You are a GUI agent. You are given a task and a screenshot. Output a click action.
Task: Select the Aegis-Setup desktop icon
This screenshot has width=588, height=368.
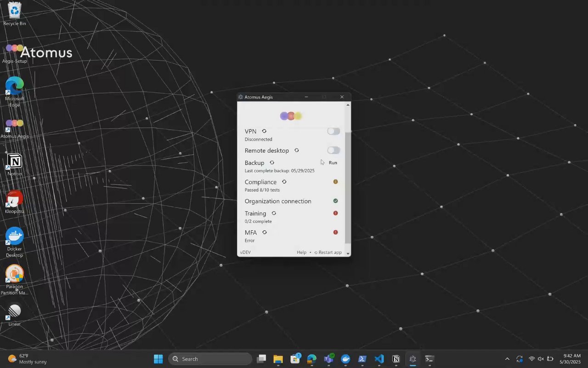[15, 53]
